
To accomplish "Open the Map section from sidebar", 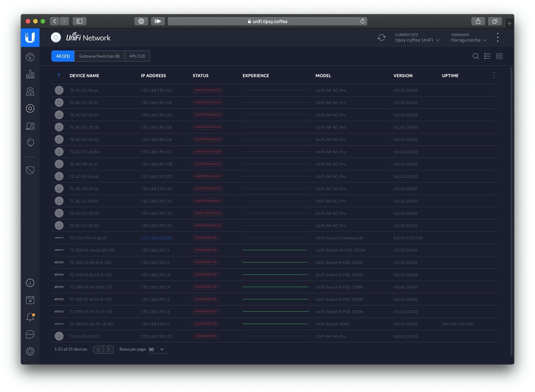I will 30,92.
